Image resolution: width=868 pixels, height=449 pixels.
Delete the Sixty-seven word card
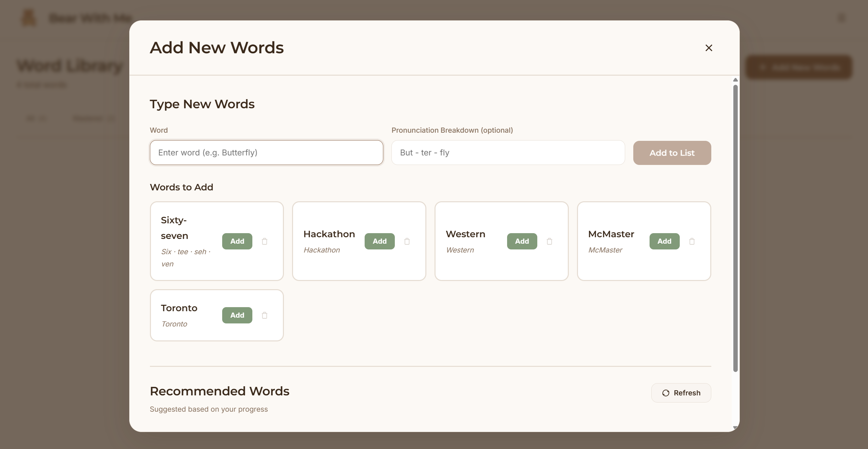265,241
